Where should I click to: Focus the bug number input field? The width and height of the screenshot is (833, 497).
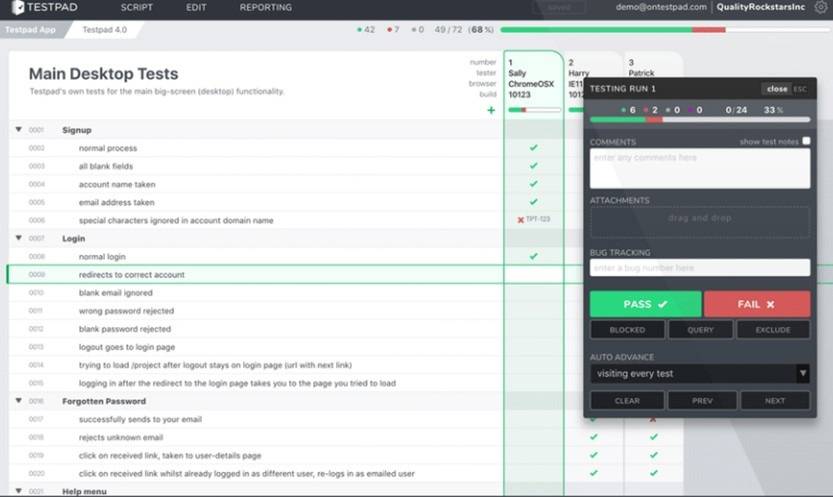tap(700, 268)
